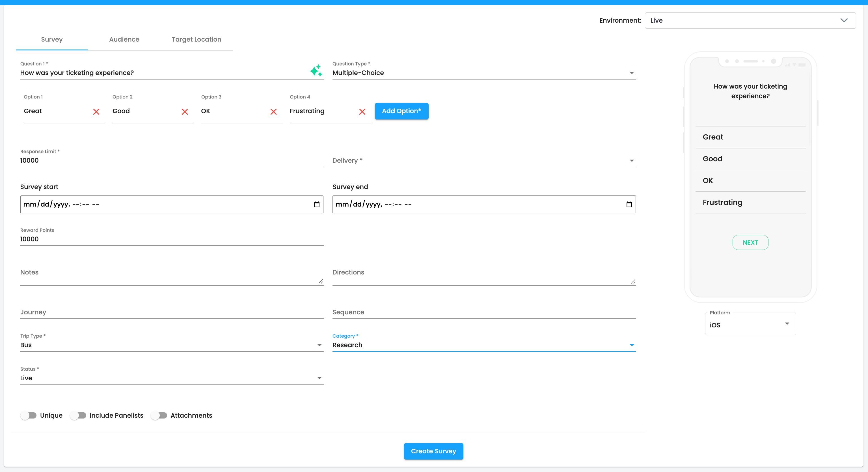Remove the 'OK' option via red X

[x=273, y=111]
